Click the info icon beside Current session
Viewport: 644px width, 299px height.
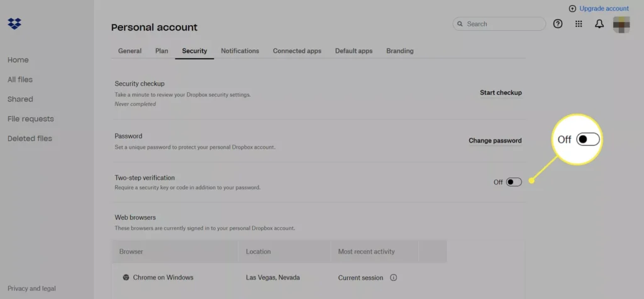click(x=394, y=278)
